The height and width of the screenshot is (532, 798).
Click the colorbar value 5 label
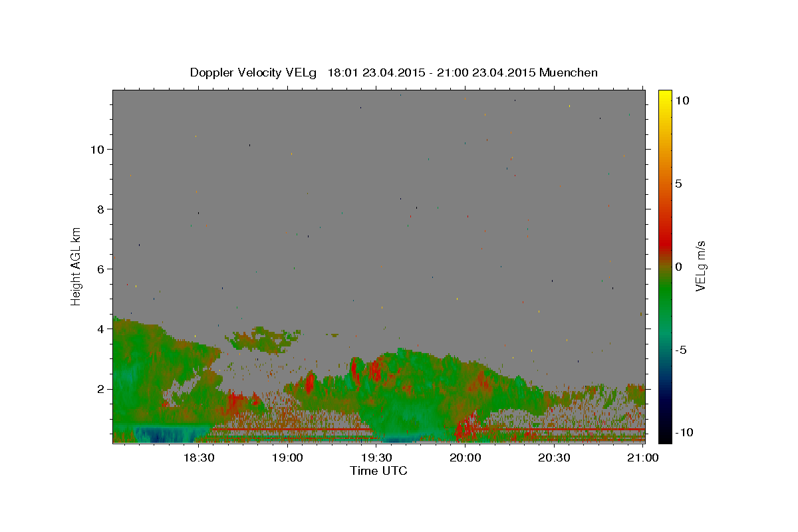(x=679, y=184)
